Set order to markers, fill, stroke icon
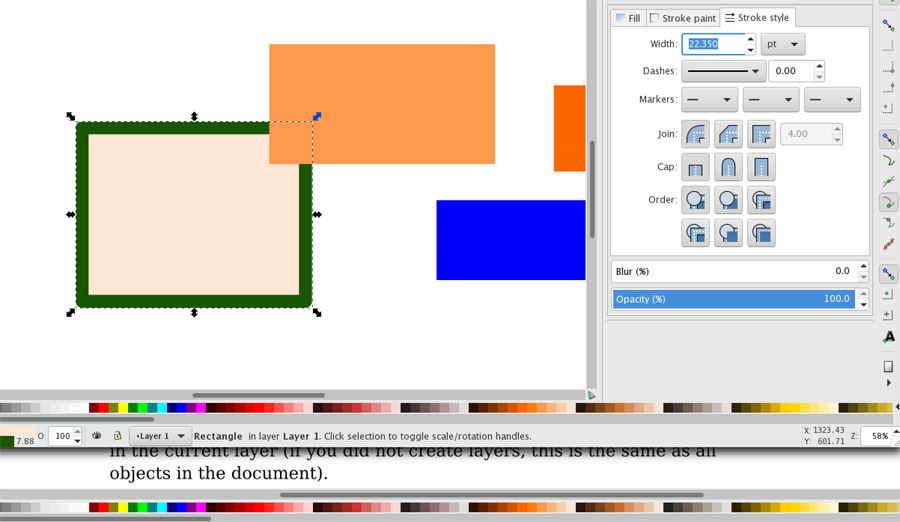This screenshot has width=900, height=522. point(695,233)
